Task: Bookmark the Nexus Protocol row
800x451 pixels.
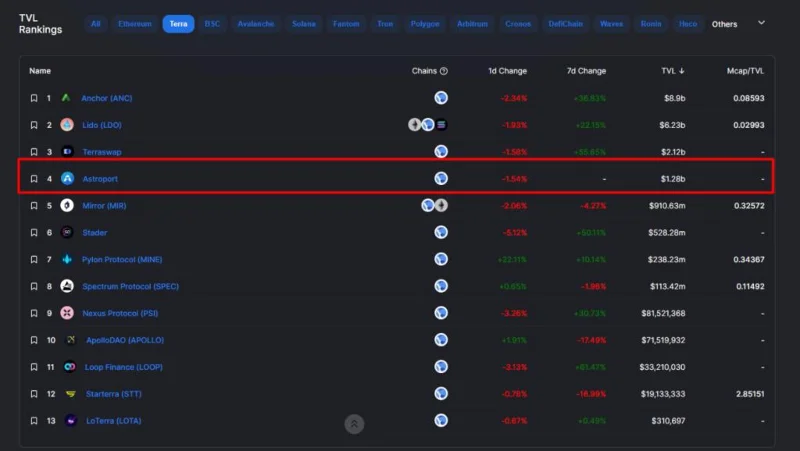Action: (34, 313)
